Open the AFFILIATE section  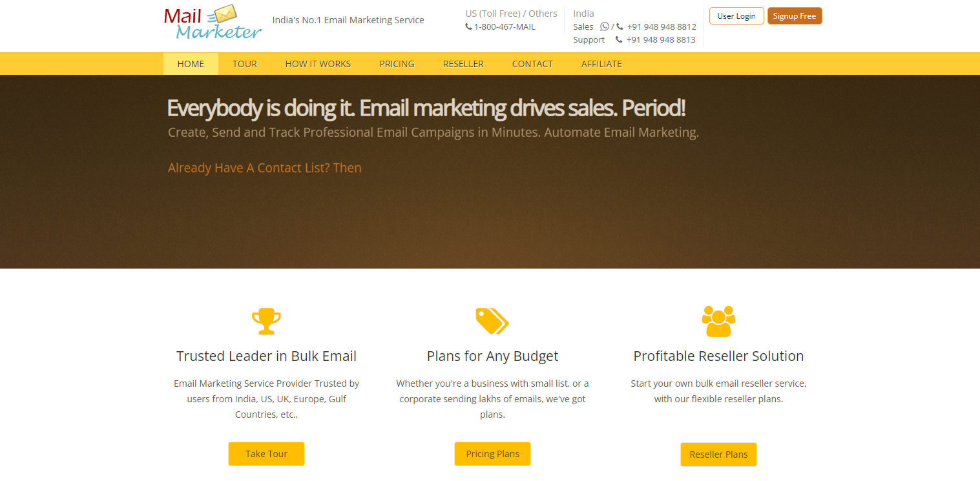(601, 63)
